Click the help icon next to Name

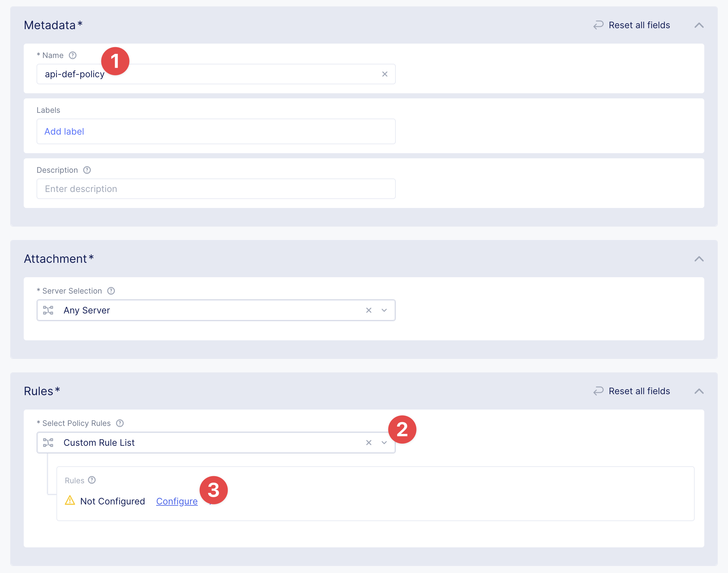pos(72,55)
